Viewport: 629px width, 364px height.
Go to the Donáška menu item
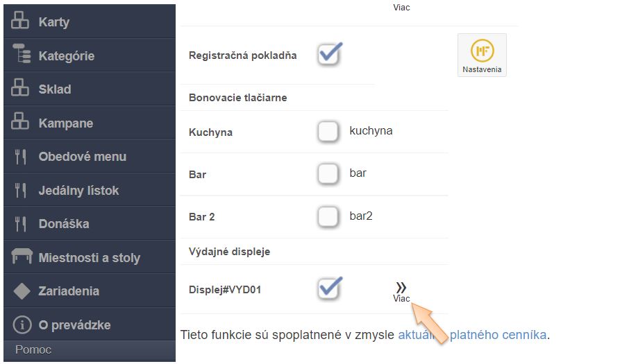tap(64, 224)
